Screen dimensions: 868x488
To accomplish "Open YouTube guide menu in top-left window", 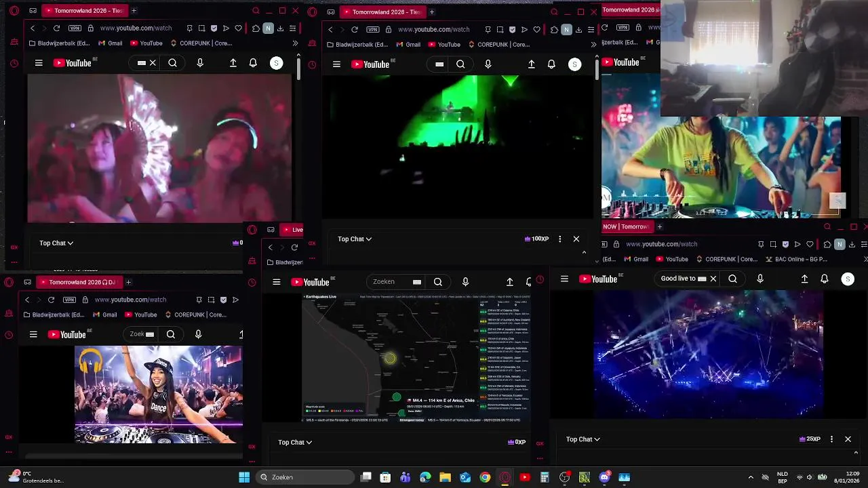I will point(39,63).
